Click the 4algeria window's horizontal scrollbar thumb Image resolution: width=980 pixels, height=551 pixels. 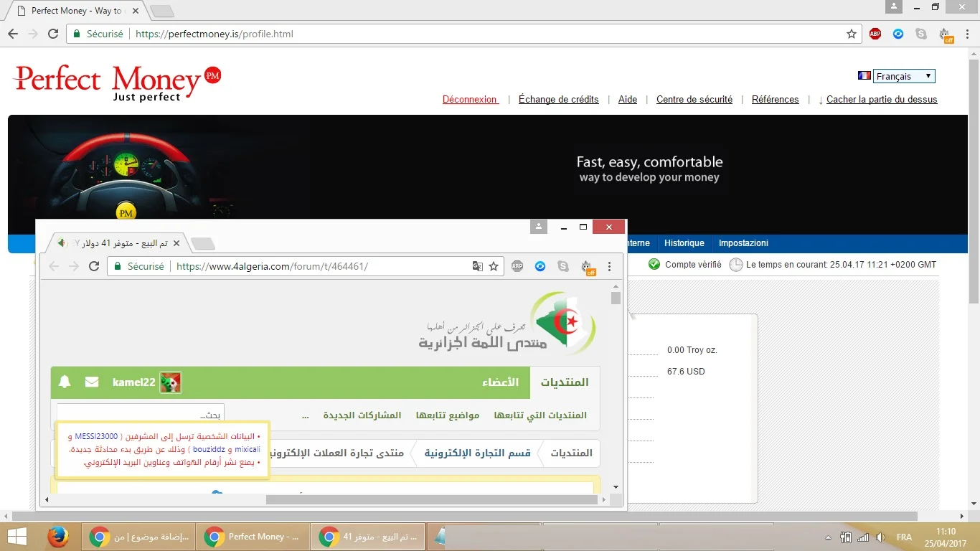coord(430,499)
